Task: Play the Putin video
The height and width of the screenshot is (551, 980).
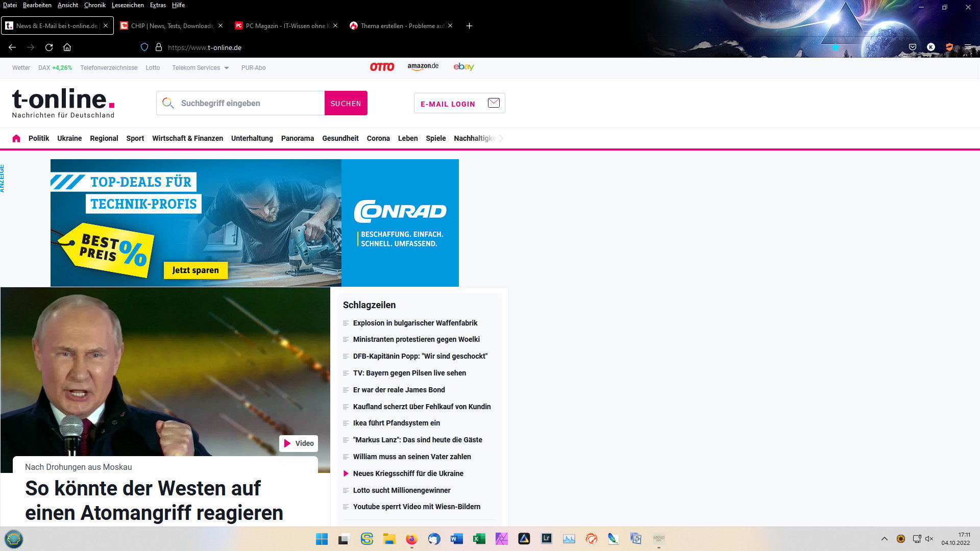Action: click(x=299, y=443)
